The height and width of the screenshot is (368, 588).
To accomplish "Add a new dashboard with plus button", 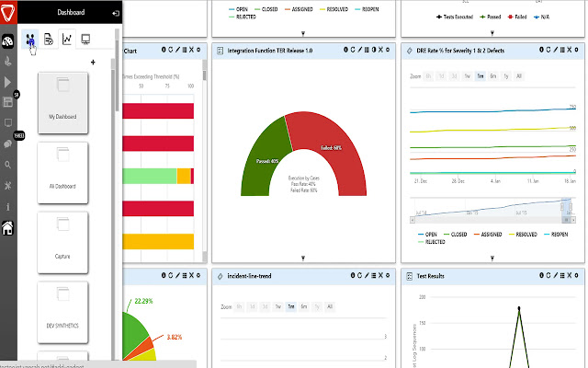I will pos(93,63).
